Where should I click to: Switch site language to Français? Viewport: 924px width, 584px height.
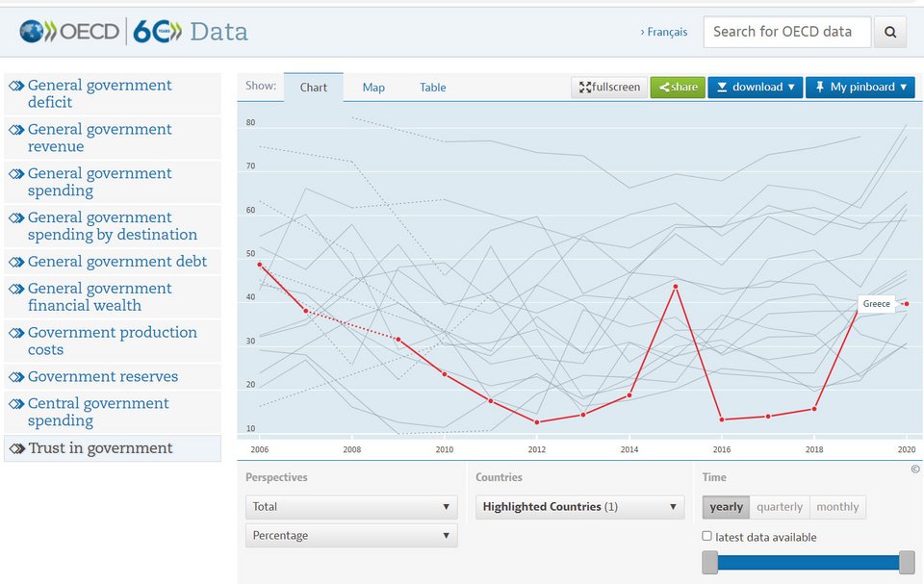coord(664,32)
